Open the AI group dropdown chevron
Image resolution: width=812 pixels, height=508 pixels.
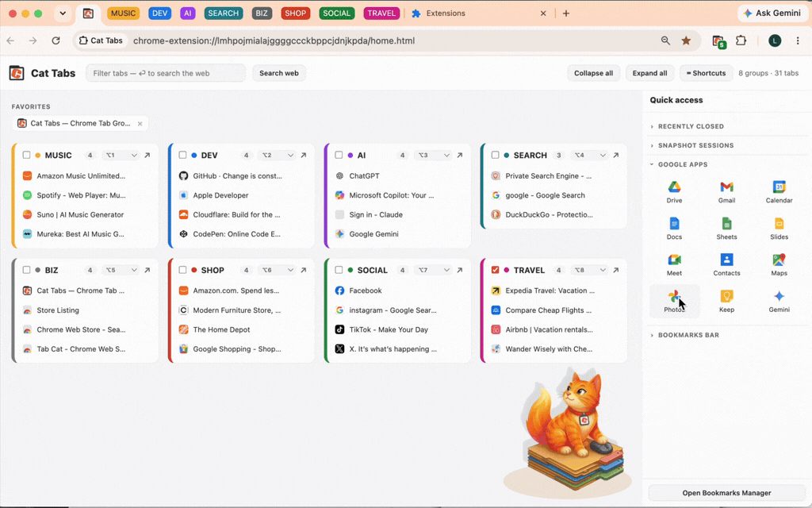446,155
